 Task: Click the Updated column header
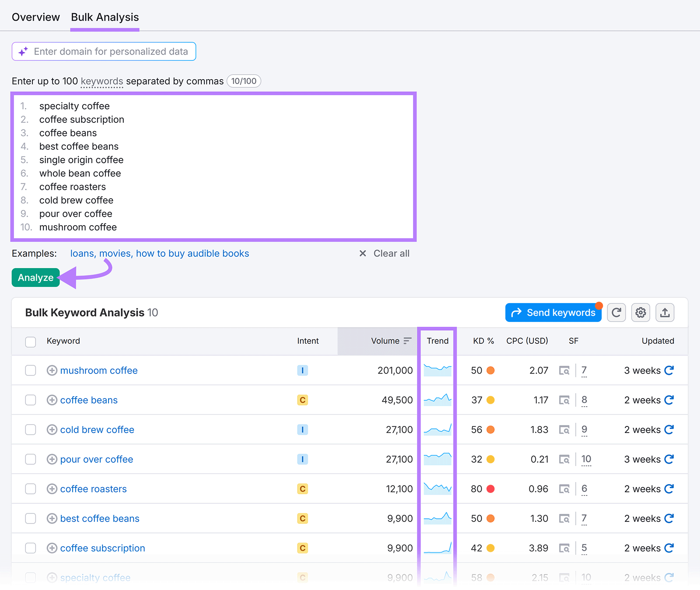click(x=658, y=341)
